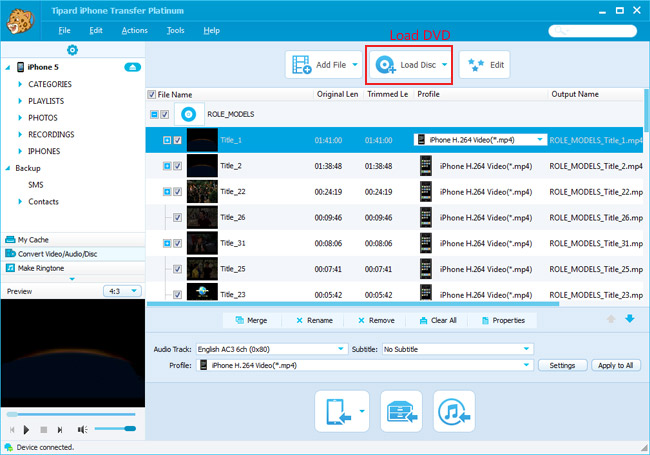Open the Add File dropdown arrow
Viewport: 650px width, 455px height.
[x=355, y=65]
